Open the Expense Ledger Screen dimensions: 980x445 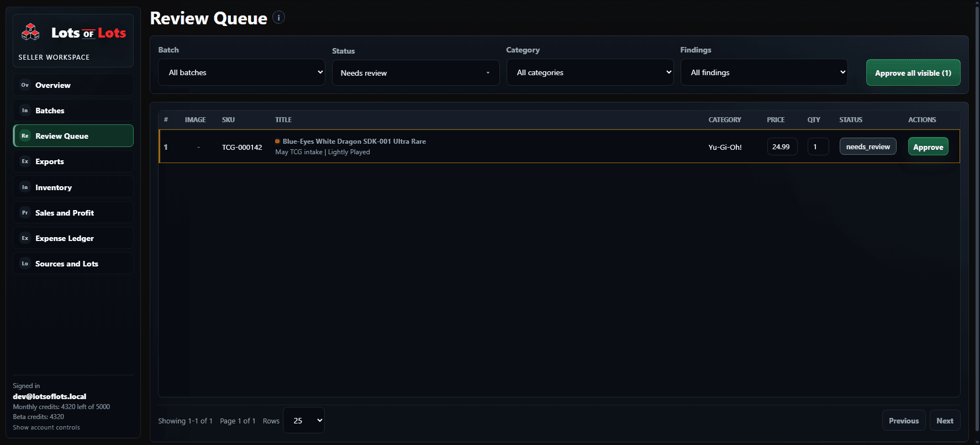pos(73,238)
